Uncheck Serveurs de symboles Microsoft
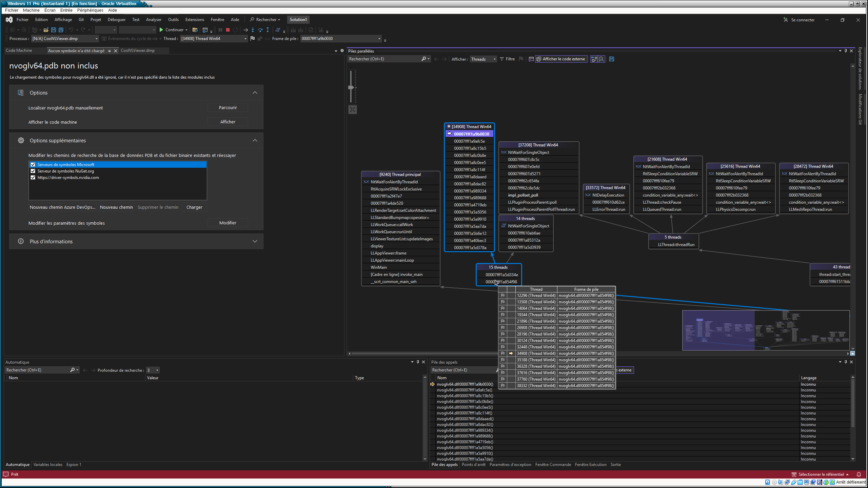 (33, 165)
